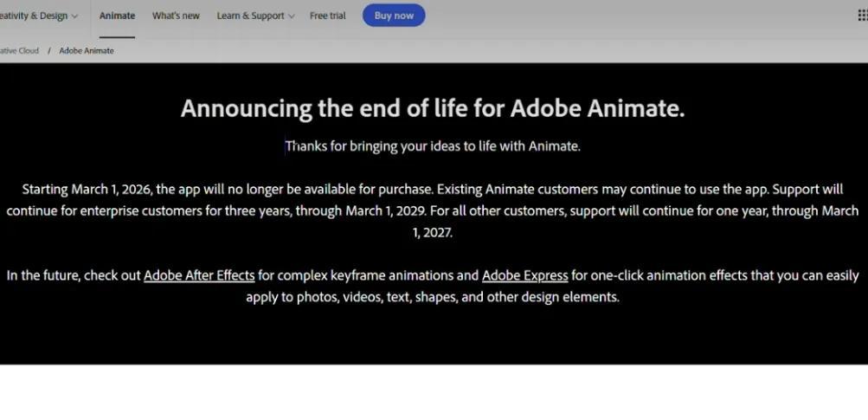868x420 pixels.
Task: Click the end of life announcement heading
Action: point(433,108)
